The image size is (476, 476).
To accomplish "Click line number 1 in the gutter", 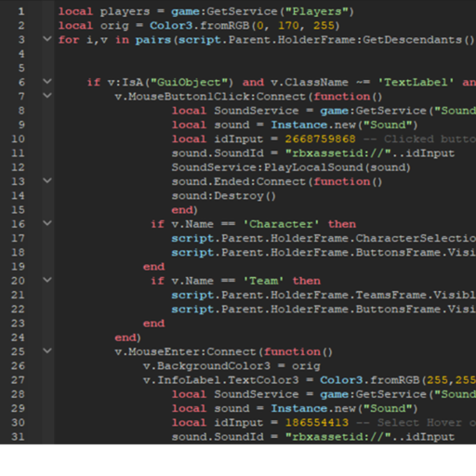I will click(21, 11).
